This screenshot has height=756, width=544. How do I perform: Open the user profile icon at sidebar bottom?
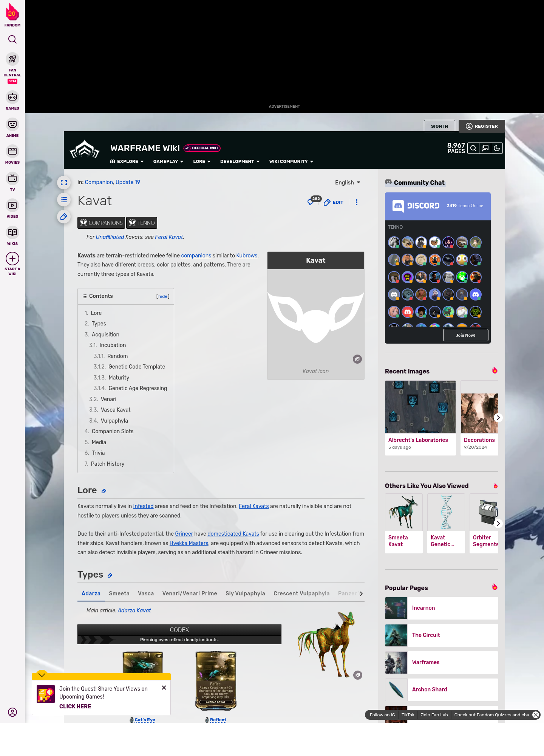tap(12, 712)
